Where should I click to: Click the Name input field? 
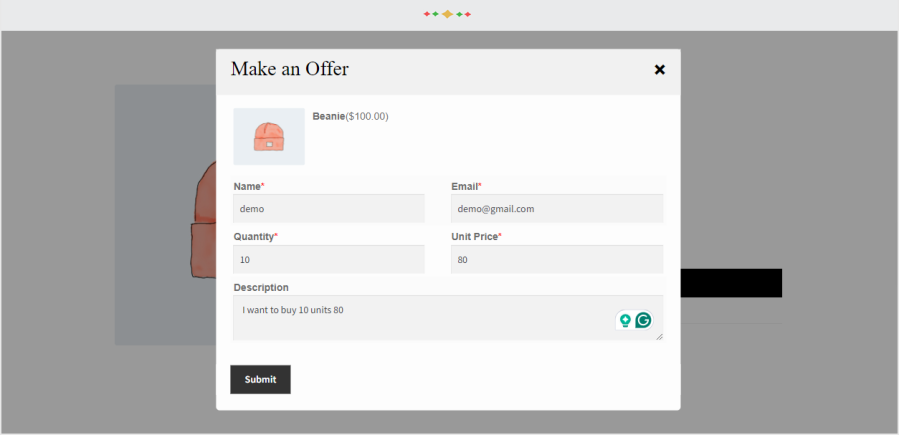pyautogui.click(x=329, y=209)
